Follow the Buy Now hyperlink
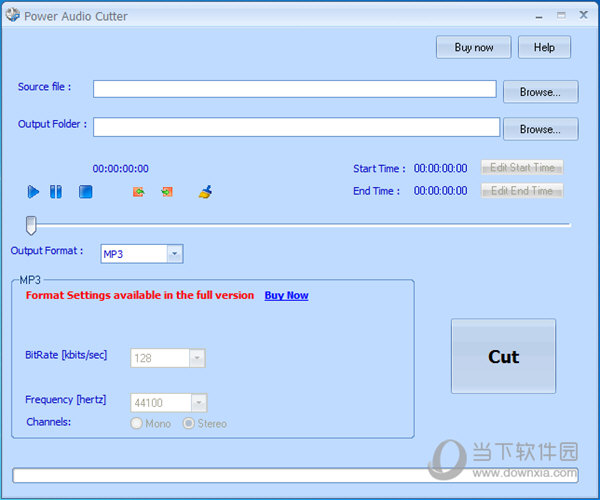This screenshot has height=500, width=600. [287, 295]
